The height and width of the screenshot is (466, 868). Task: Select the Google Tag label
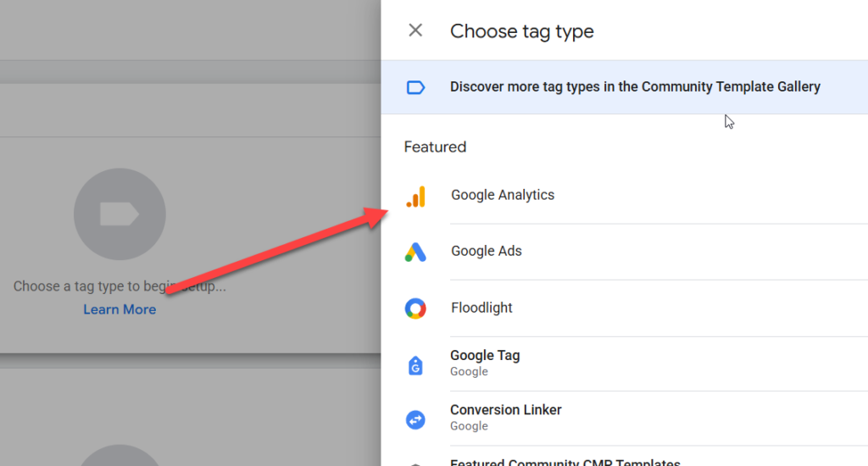(485, 356)
